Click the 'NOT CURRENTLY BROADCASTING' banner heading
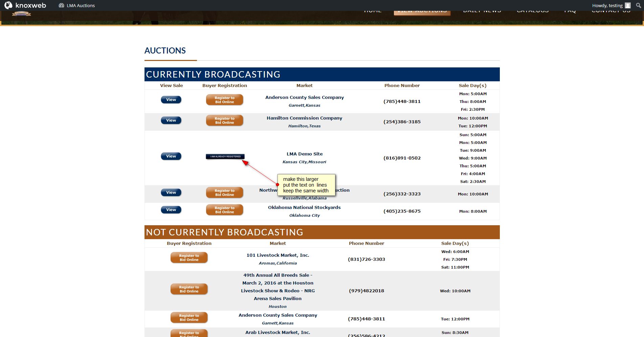Screen dimensions: 644x337 coord(224,232)
